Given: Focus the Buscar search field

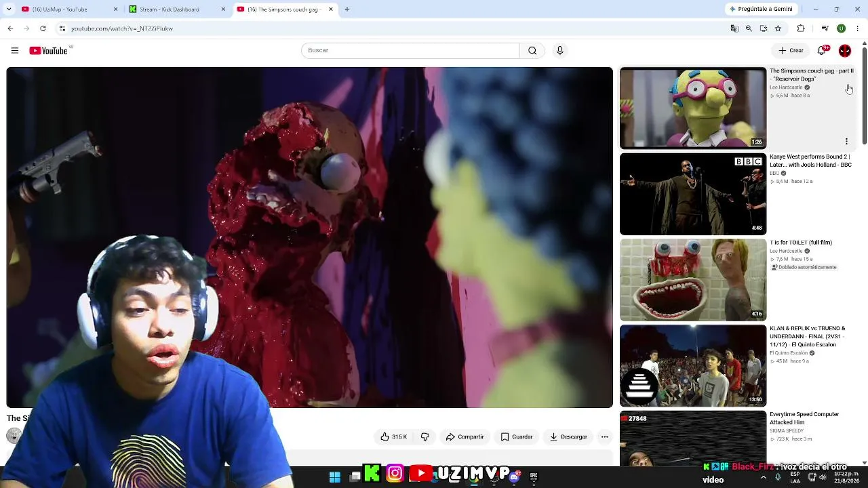Looking at the screenshot, I should 410,50.
